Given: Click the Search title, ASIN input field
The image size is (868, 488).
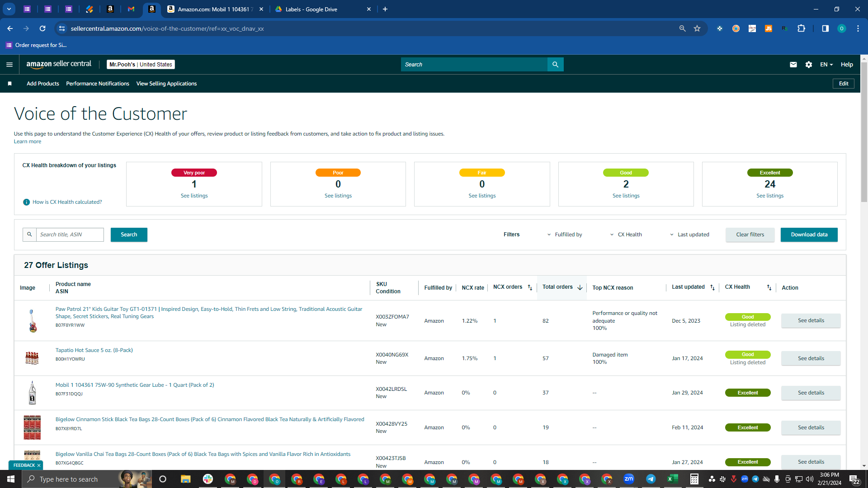Looking at the screenshot, I should coord(70,235).
